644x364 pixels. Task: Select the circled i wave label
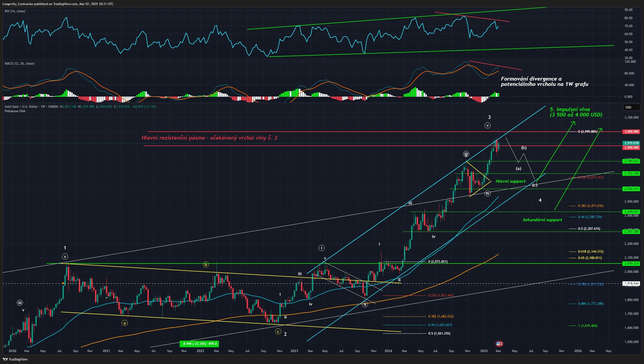tap(321, 248)
